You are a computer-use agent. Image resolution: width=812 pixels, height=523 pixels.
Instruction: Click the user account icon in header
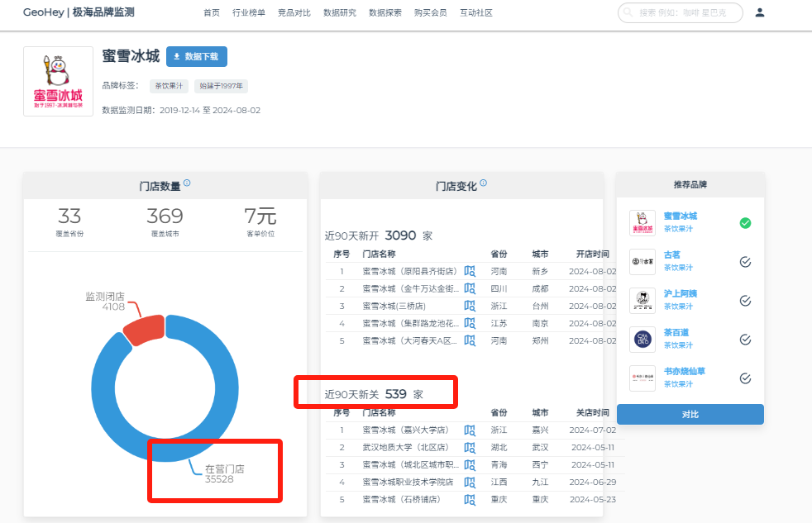pos(760,12)
